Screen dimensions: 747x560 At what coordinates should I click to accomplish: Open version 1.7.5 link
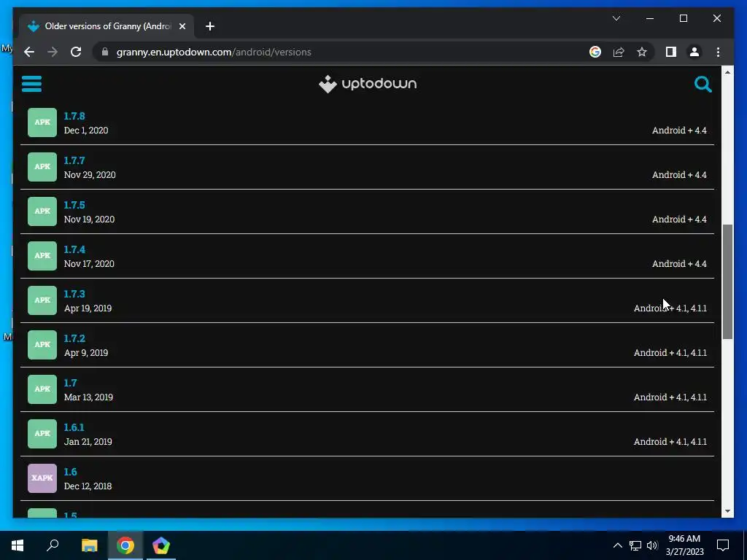[74, 205]
